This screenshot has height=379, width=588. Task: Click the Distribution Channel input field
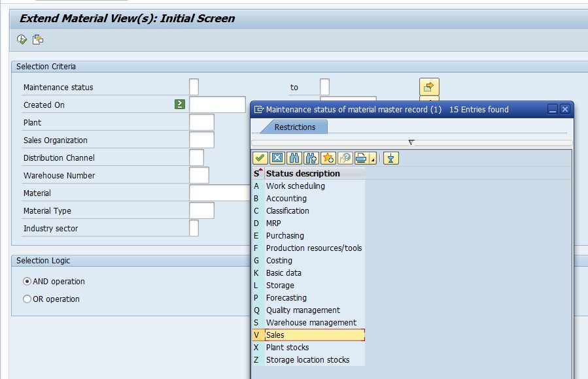point(196,157)
